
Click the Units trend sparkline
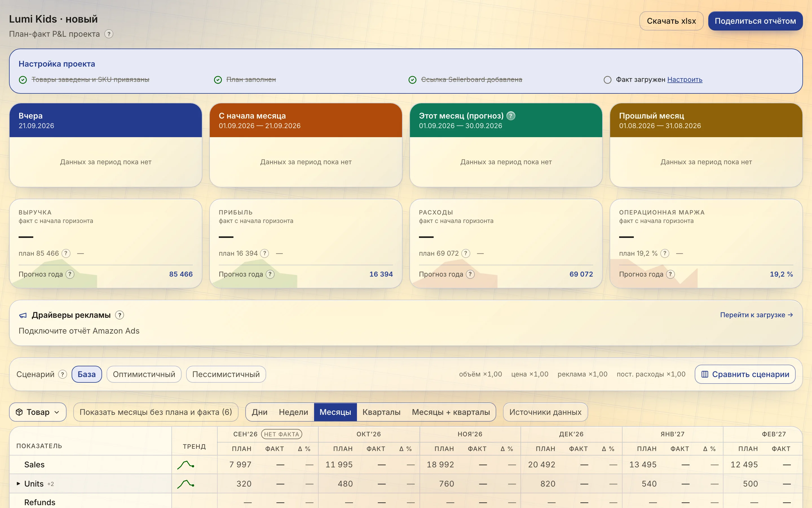coord(186,484)
